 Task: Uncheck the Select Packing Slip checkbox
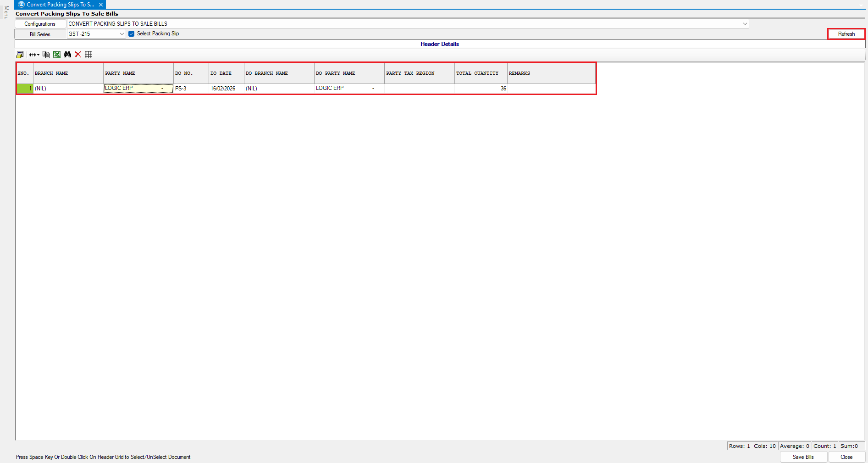coord(132,33)
